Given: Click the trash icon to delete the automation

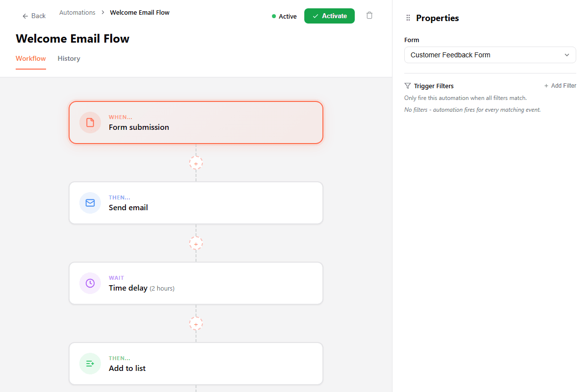Looking at the screenshot, I should 369,15.
